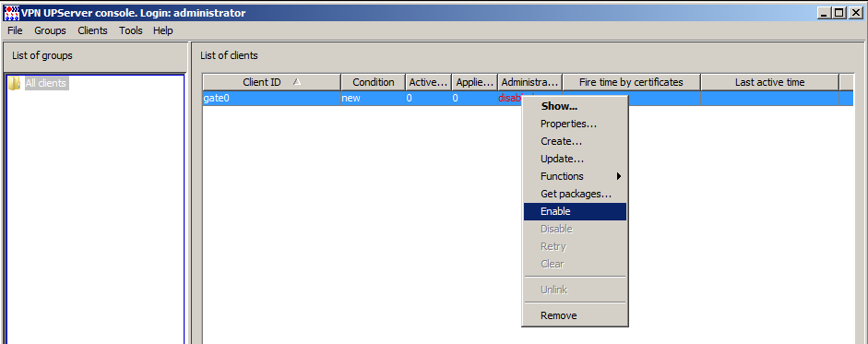
Task: Click the Condition column header
Action: tap(373, 82)
